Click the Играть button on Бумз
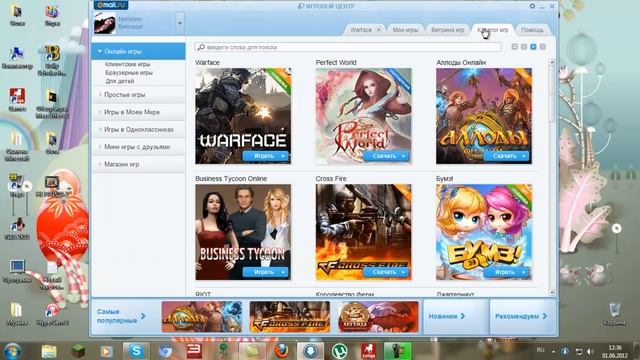 tap(506, 272)
